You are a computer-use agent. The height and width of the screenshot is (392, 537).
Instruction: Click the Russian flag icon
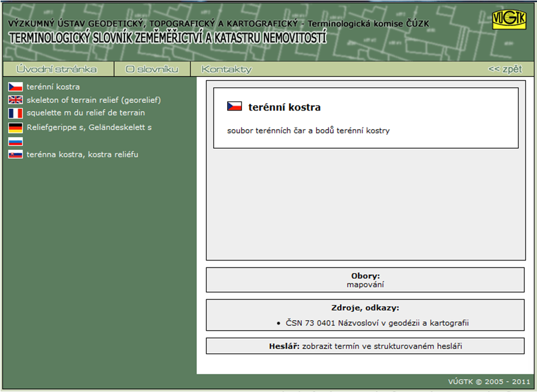click(16, 141)
